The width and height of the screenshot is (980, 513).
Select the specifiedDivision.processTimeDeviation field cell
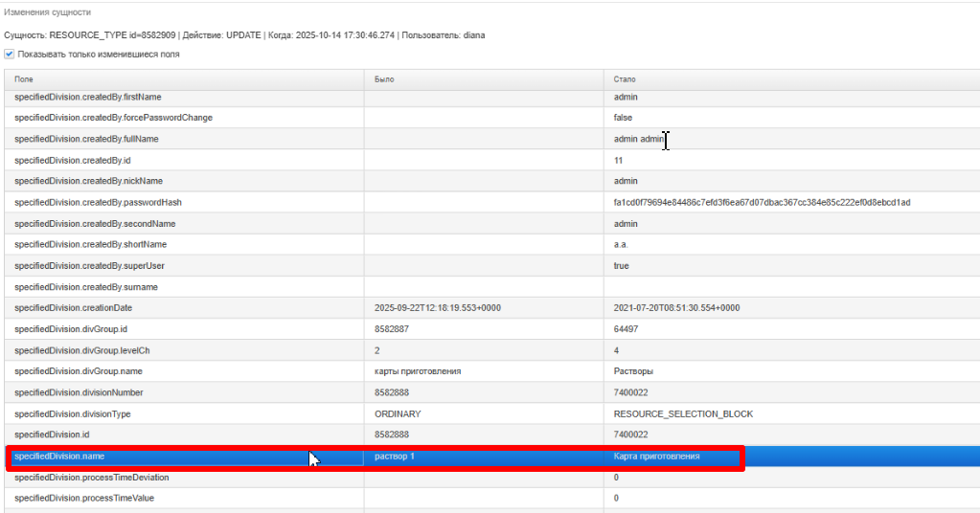tap(184, 478)
